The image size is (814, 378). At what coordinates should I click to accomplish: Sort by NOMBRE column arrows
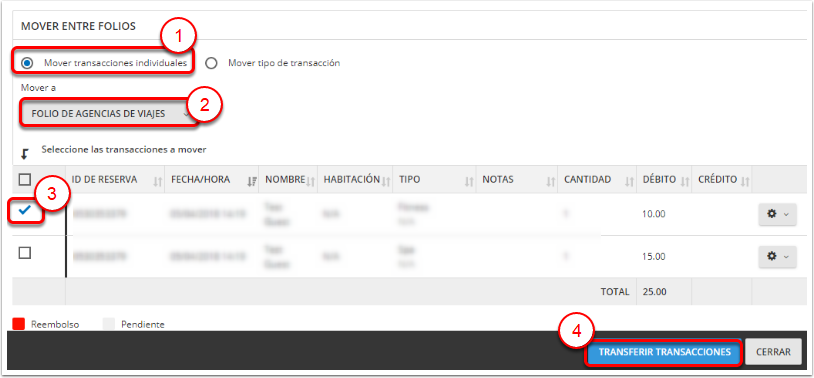pyautogui.click(x=310, y=181)
